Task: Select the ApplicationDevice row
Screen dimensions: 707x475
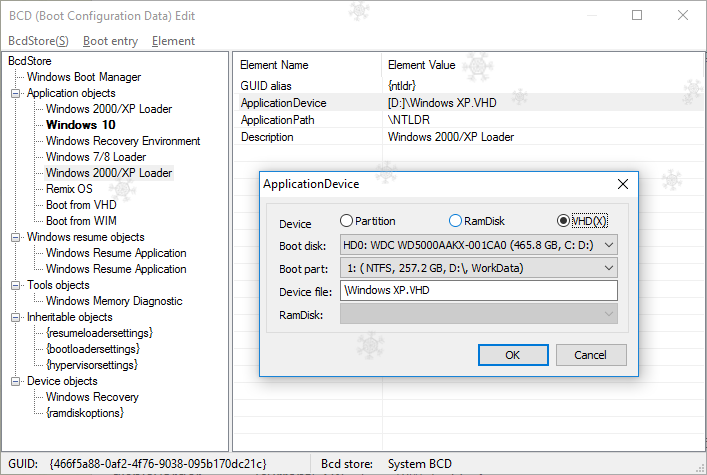Action: pyautogui.click(x=469, y=103)
